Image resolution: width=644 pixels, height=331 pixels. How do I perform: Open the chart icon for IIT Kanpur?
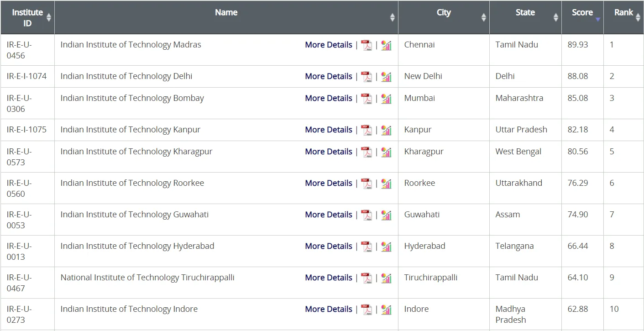coord(386,130)
